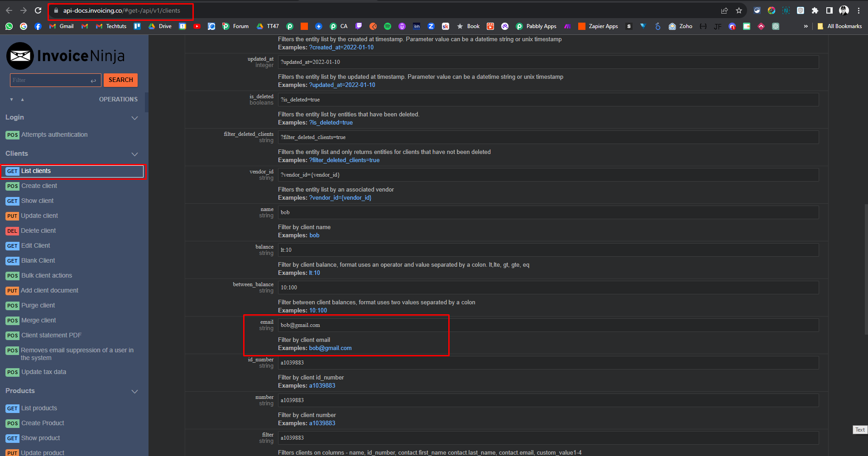Open the JF bookmark icon
The width and height of the screenshot is (868, 456).
tap(718, 26)
